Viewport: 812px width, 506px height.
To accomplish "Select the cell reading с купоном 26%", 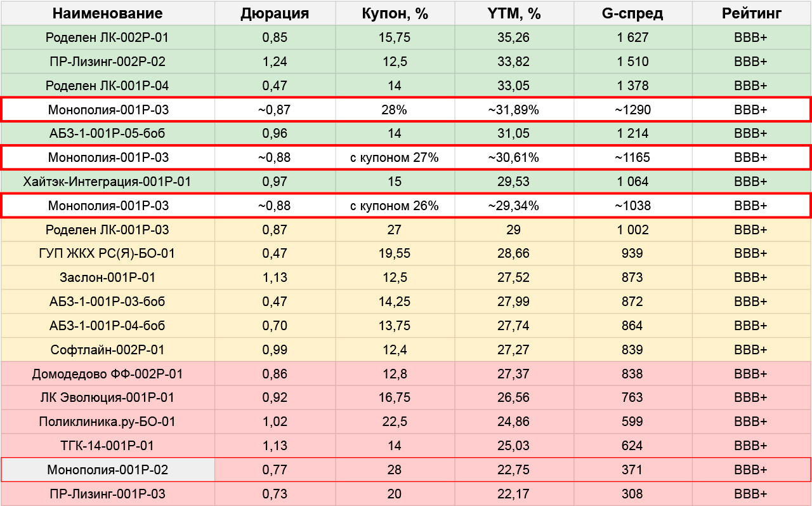I will click(394, 206).
